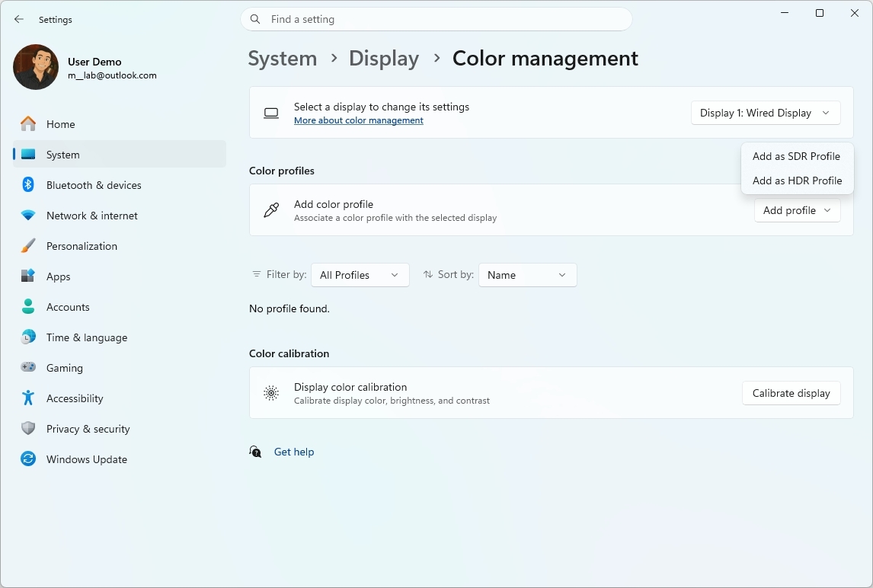This screenshot has height=588, width=873.
Task: Click the Find a setting search box
Action: (437, 19)
